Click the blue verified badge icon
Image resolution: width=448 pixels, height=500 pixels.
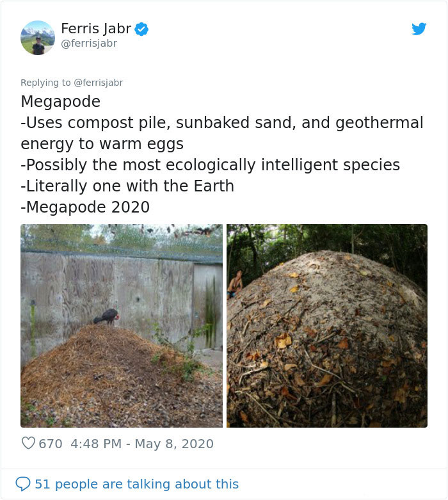tap(141, 29)
